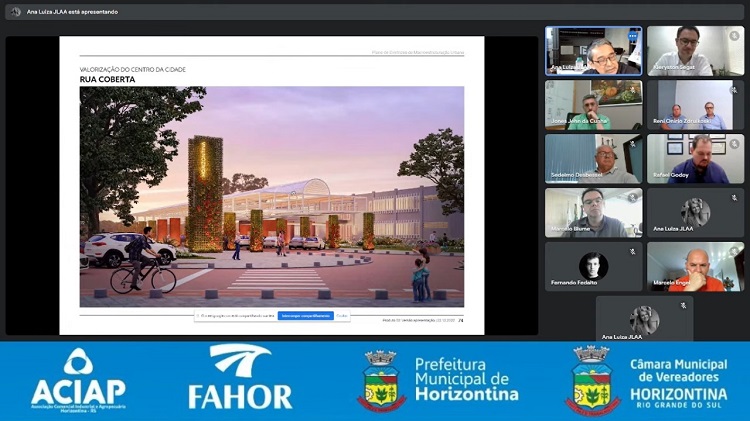Select Reni Onírio Zdruikoski's video tile
This screenshot has width=750, height=421.
pyautogui.click(x=695, y=105)
